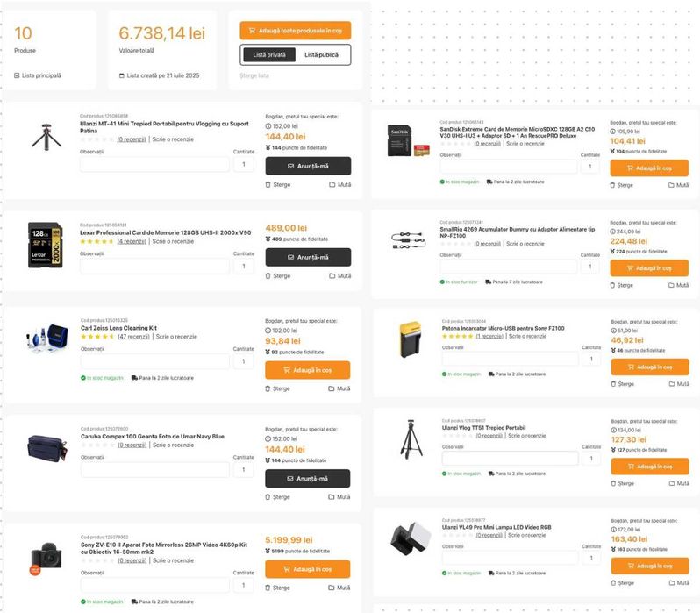The height and width of the screenshot is (613, 700).
Task: Select Listă privată option
Action: tap(269, 55)
